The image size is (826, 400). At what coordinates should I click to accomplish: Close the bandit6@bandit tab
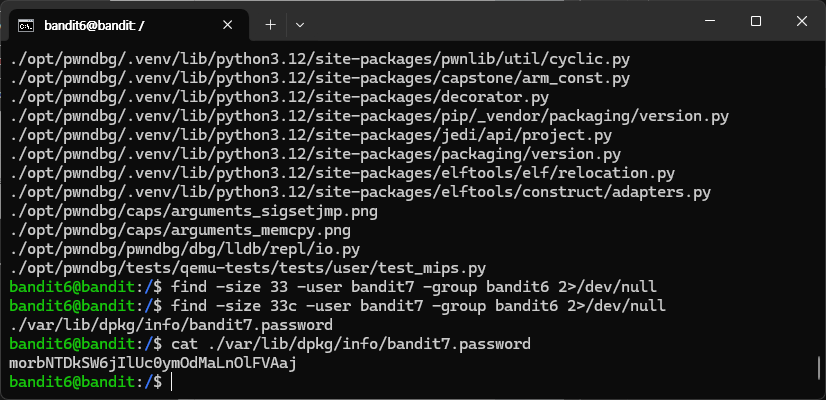pyautogui.click(x=228, y=25)
